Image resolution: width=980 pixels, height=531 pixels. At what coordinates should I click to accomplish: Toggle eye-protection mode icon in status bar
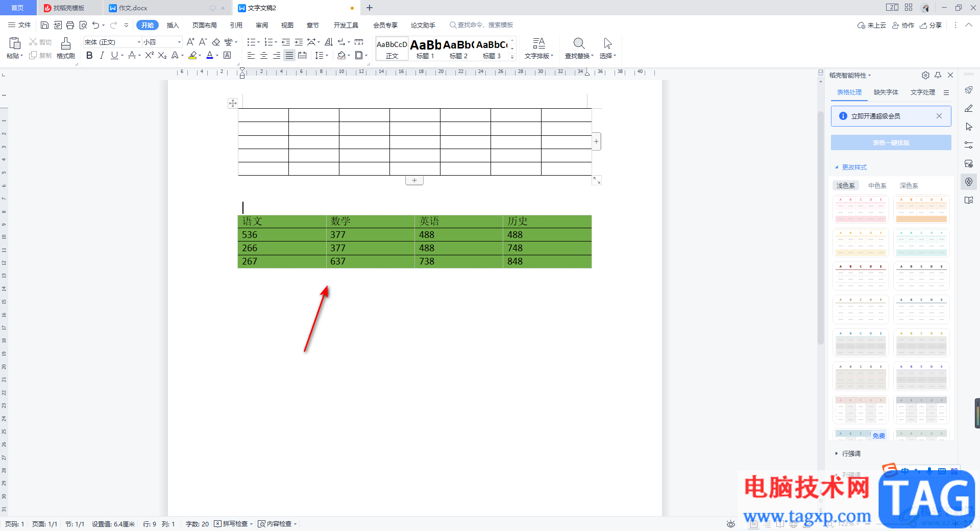(731, 524)
